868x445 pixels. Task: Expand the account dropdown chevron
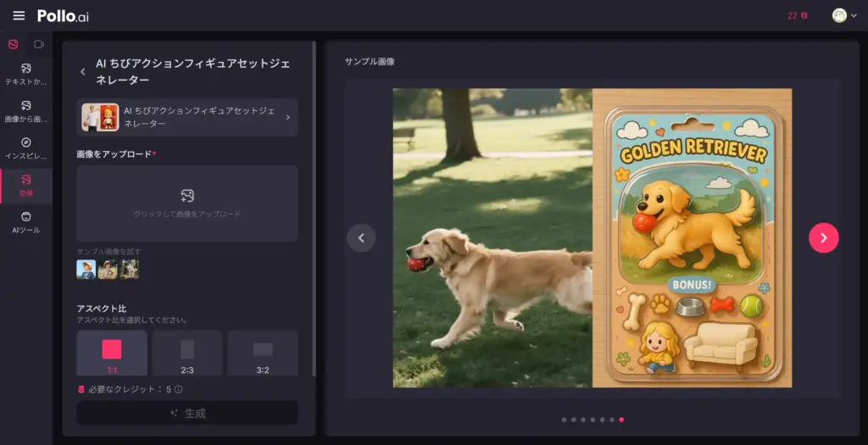(x=854, y=16)
